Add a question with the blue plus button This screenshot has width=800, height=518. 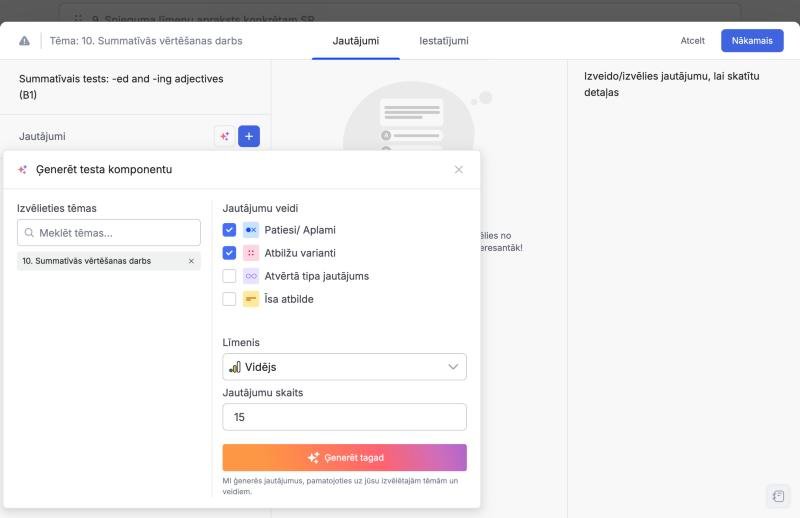coord(249,136)
